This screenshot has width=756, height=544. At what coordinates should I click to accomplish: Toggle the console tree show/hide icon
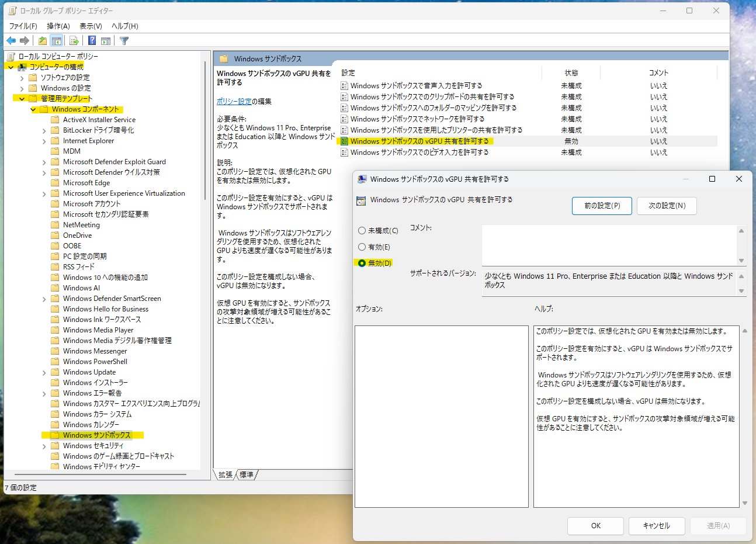(57, 40)
